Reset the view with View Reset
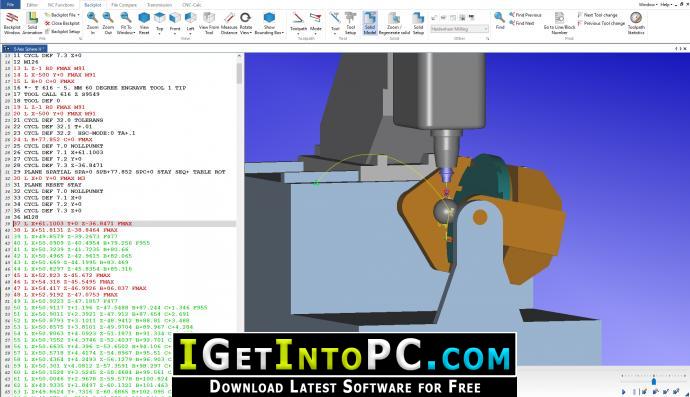 (144, 23)
